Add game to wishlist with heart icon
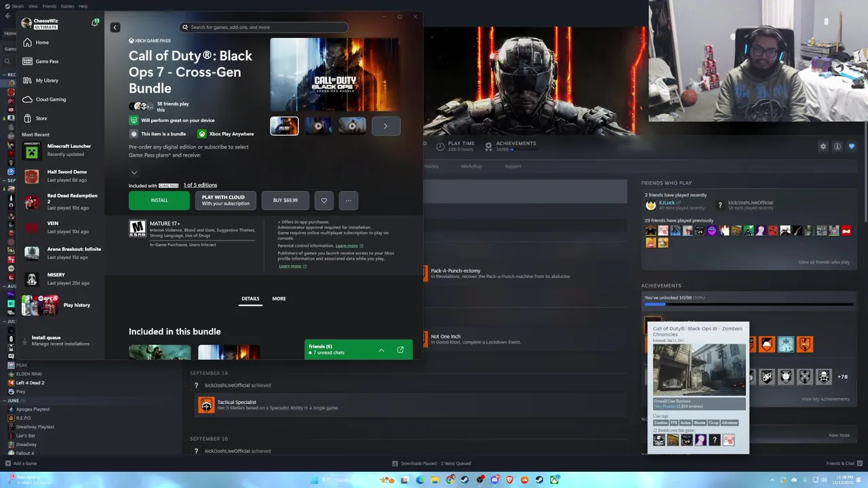This screenshot has width=868, height=488. (324, 200)
